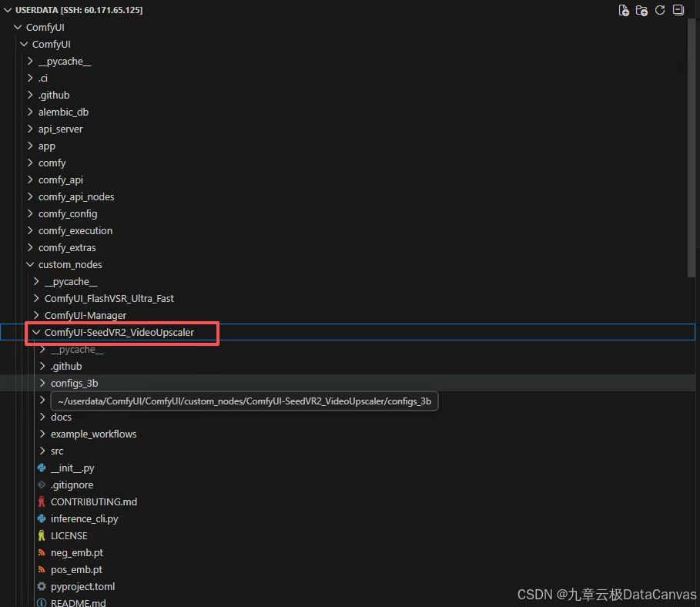The height and width of the screenshot is (607, 700).
Task: Expand the src folder chevron
Action: [x=43, y=451]
